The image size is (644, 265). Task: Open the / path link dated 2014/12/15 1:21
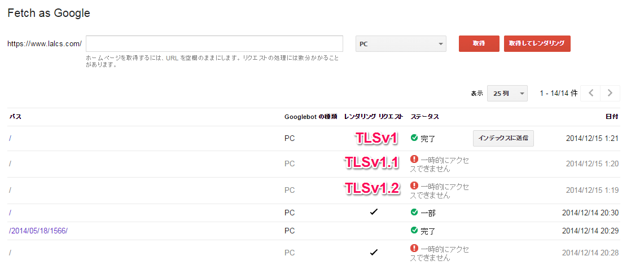(x=11, y=138)
